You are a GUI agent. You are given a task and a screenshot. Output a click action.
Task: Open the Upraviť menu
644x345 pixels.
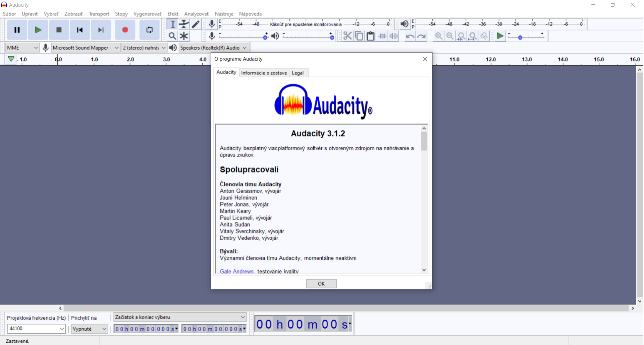(x=30, y=14)
